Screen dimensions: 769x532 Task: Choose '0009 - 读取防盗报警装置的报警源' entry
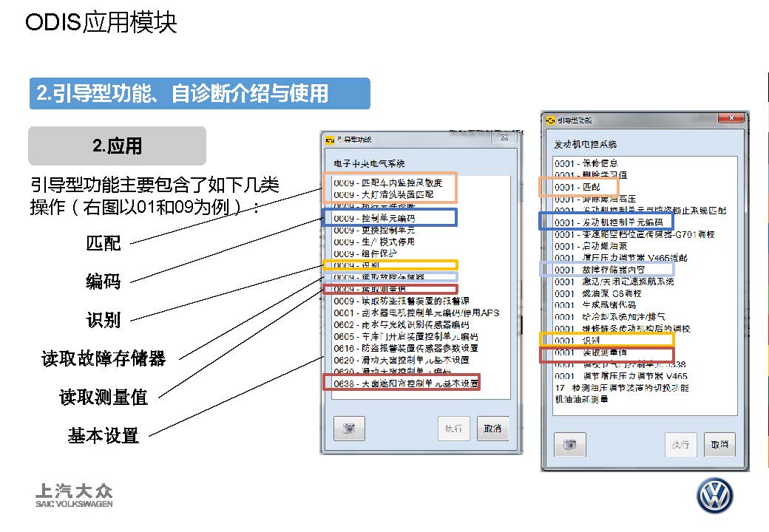coord(402,301)
